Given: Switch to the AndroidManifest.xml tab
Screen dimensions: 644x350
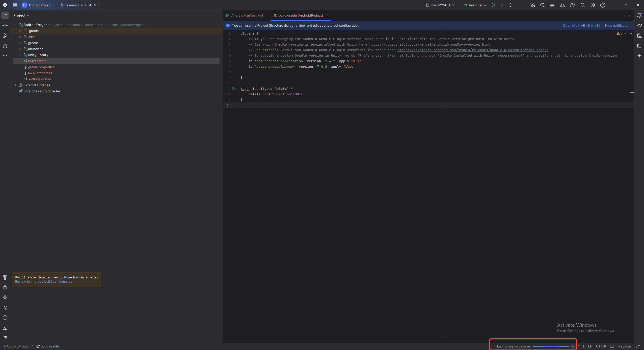Looking at the screenshot, I should pos(247,15).
